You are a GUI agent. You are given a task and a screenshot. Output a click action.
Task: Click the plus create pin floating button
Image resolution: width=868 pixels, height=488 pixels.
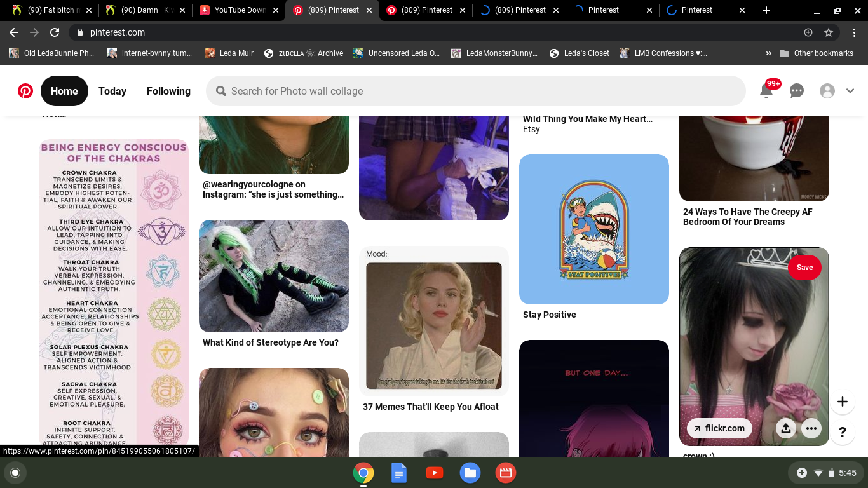pyautogui.click(x=843, y=402)
